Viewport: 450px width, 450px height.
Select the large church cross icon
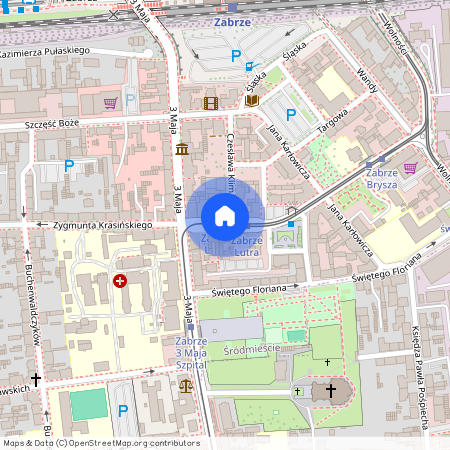point(331,391)
